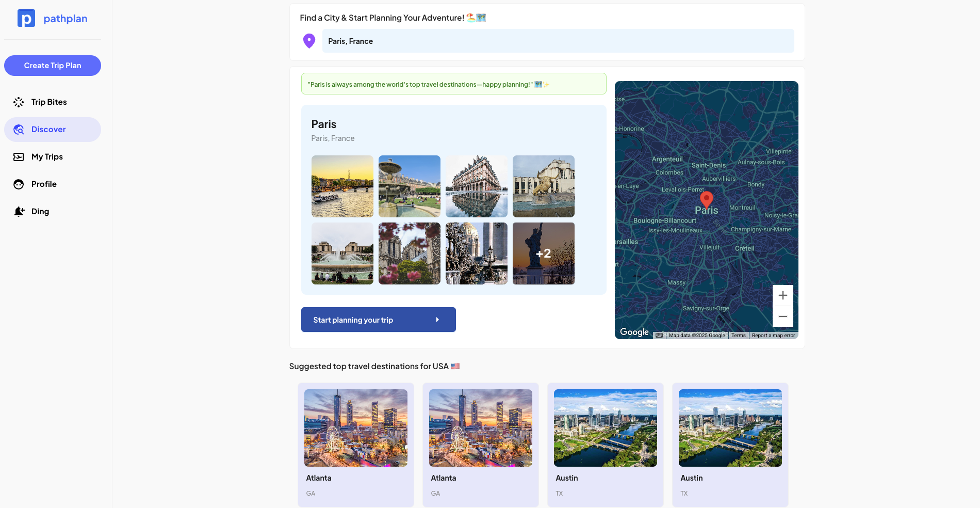Zoom out on the map
The width and height of the screenshot is (980, 508).
coord(783,316)
